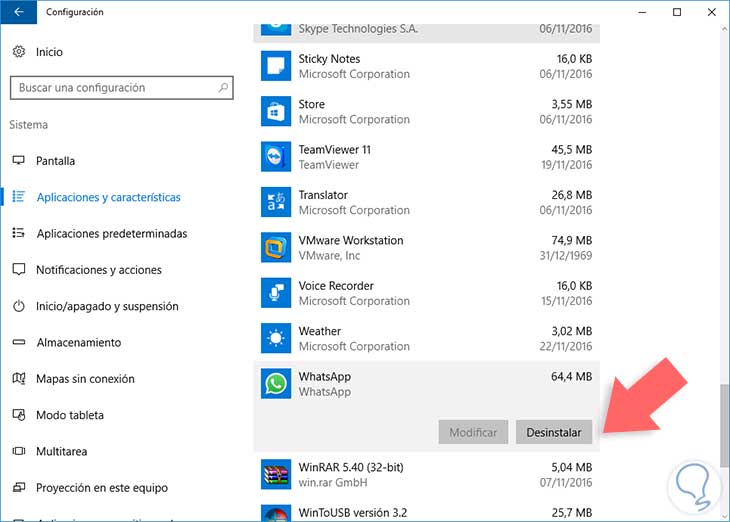Click the vertical scrollbar thumb
The height and width of the screenshot is (522, 730).
tap(724, 425)
